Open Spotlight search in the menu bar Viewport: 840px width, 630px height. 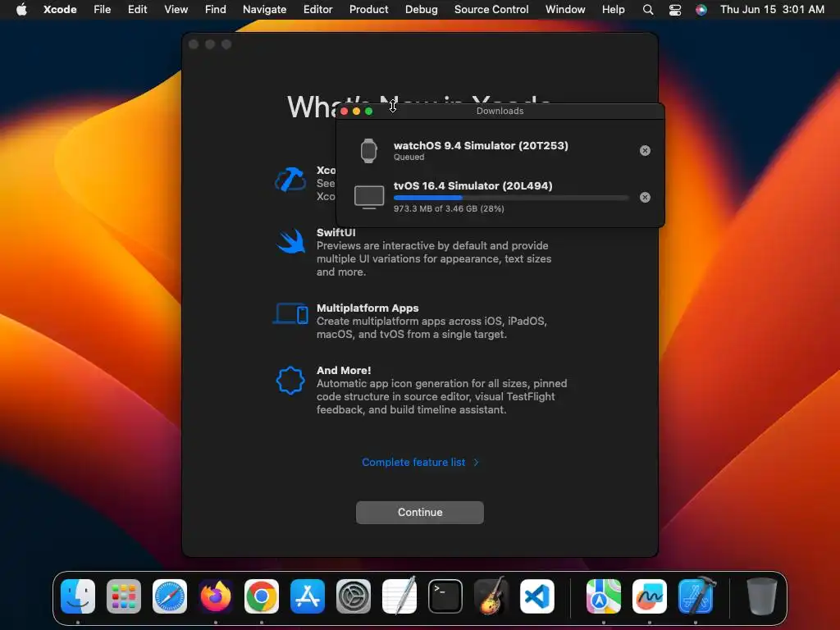648,10
